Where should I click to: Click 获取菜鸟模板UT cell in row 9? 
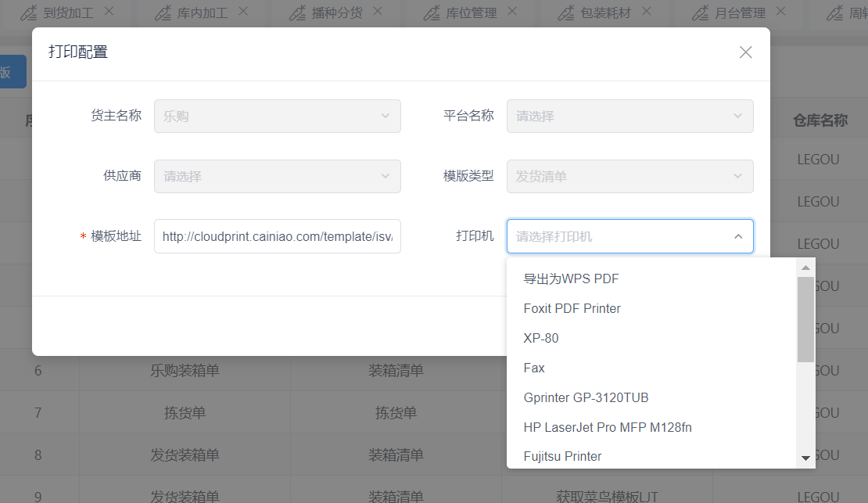coord(607,497)
